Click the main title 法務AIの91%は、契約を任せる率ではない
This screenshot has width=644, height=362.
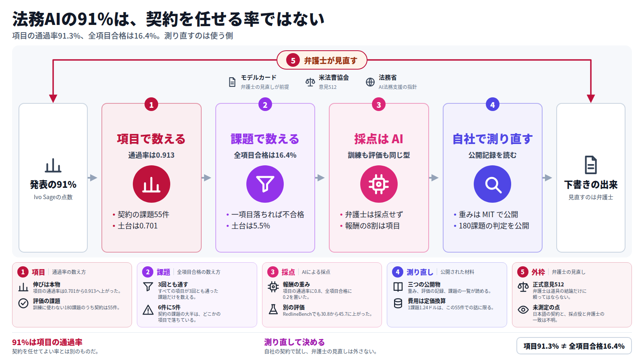pos(168,19)
